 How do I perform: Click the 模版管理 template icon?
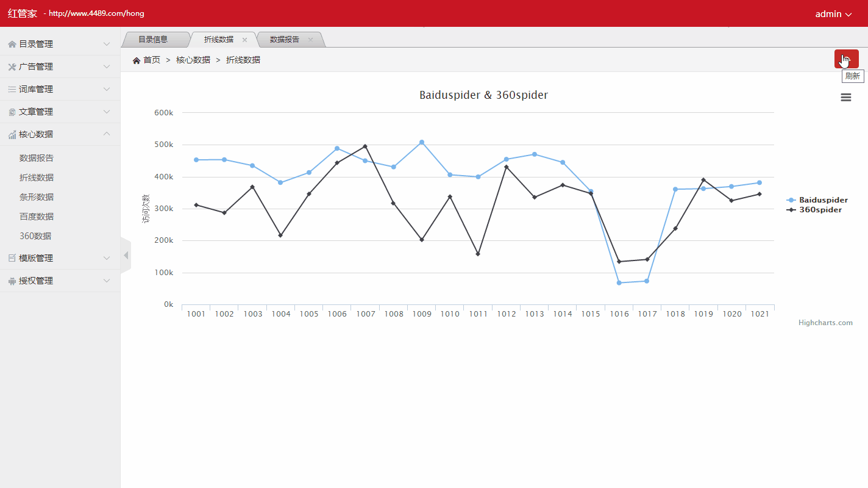click(12, 259)
